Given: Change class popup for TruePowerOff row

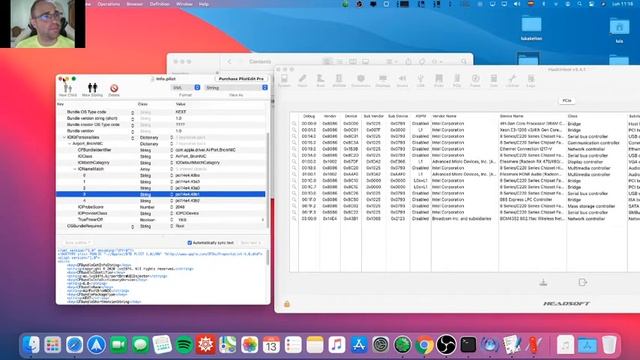Looking at the screenshot, I should click(171, 220).
